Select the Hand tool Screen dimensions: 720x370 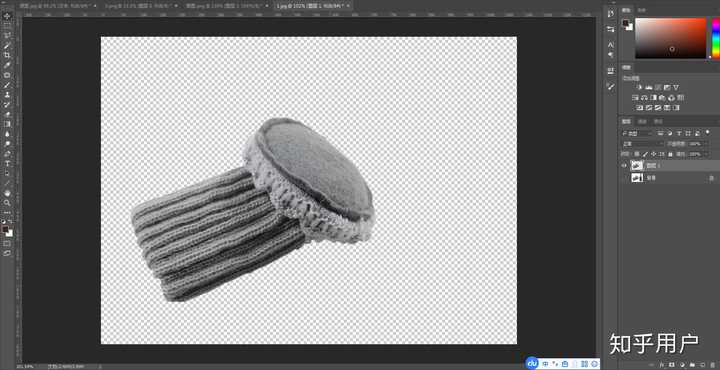(x=7, y=193)
